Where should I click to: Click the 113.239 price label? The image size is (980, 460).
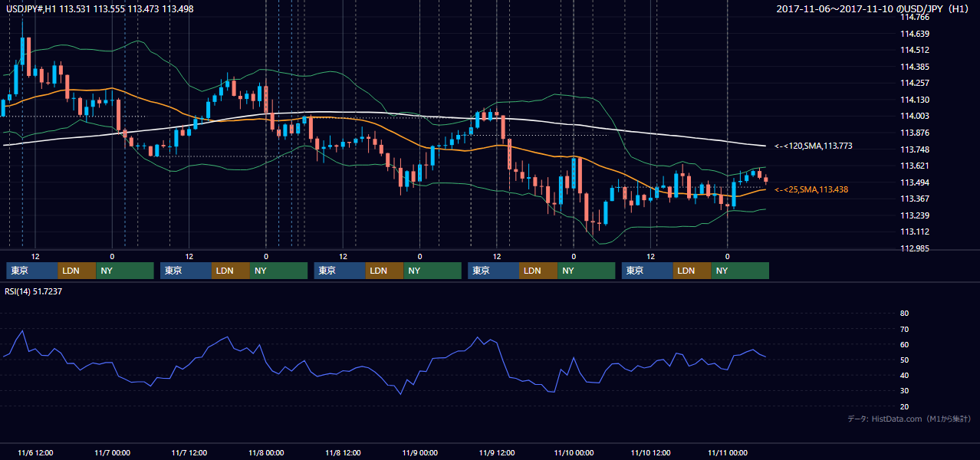tap(914, 215)
